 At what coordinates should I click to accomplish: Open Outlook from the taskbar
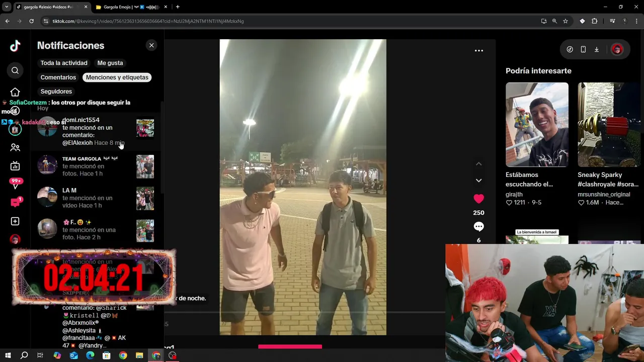74,355
